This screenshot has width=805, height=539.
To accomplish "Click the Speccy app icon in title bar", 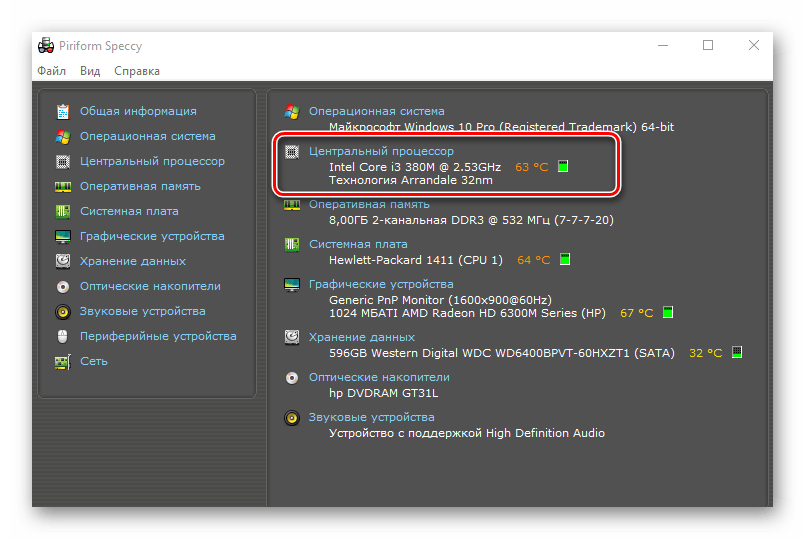I will click(46, 46).
